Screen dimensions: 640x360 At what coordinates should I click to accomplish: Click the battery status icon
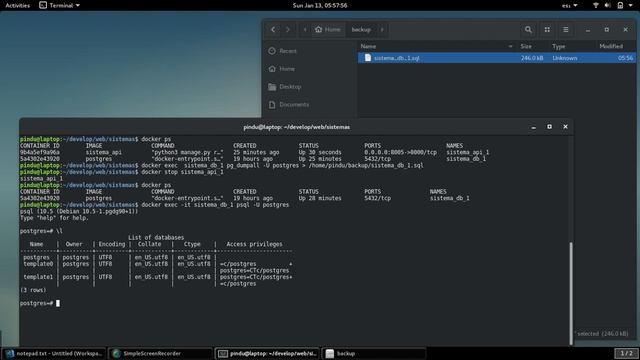tap(620, 5)
